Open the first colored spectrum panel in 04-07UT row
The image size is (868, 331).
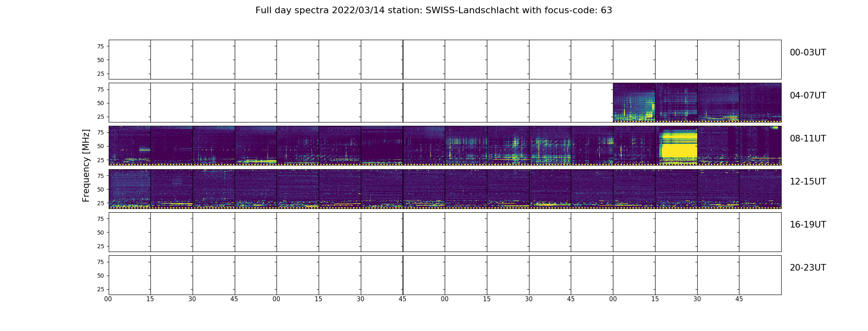[x=634, y=103]
